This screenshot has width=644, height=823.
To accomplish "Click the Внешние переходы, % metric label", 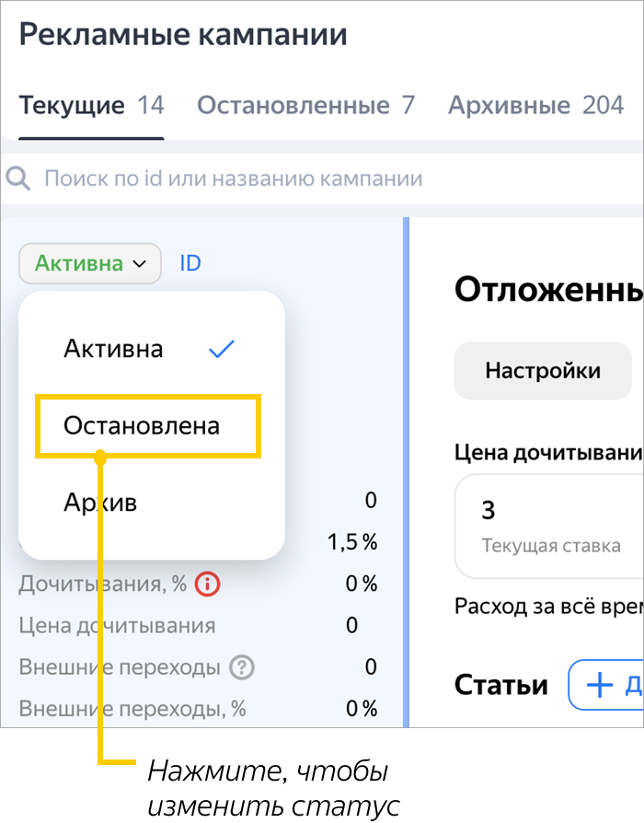I will click(x=132, y=709).
